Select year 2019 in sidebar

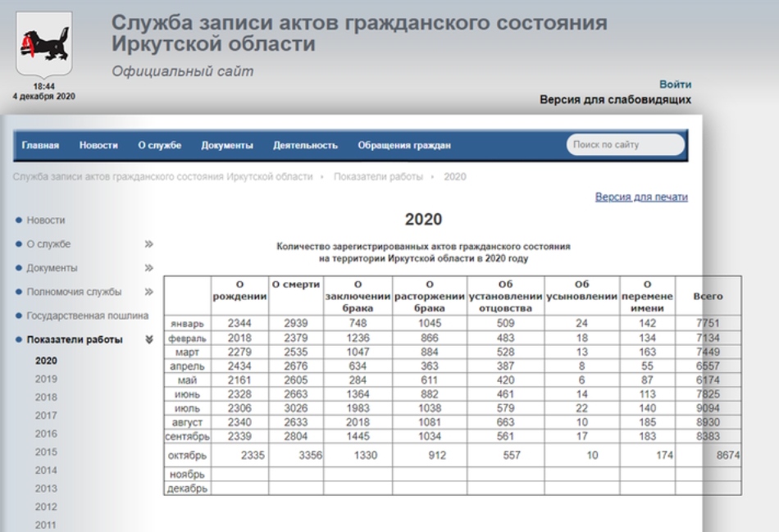click(x=46, y=379)
